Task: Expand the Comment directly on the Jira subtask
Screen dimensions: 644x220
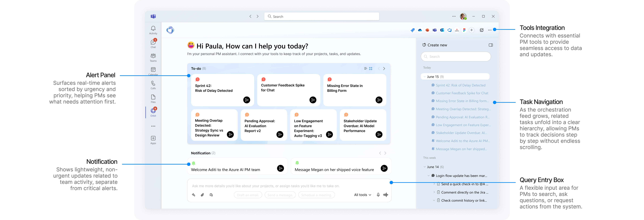Action: click(434, 192)
